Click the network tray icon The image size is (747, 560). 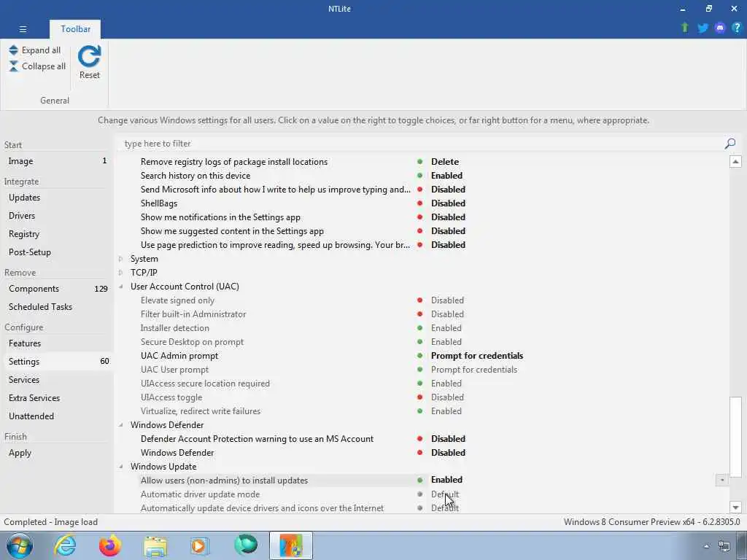[x=724, y=546]
